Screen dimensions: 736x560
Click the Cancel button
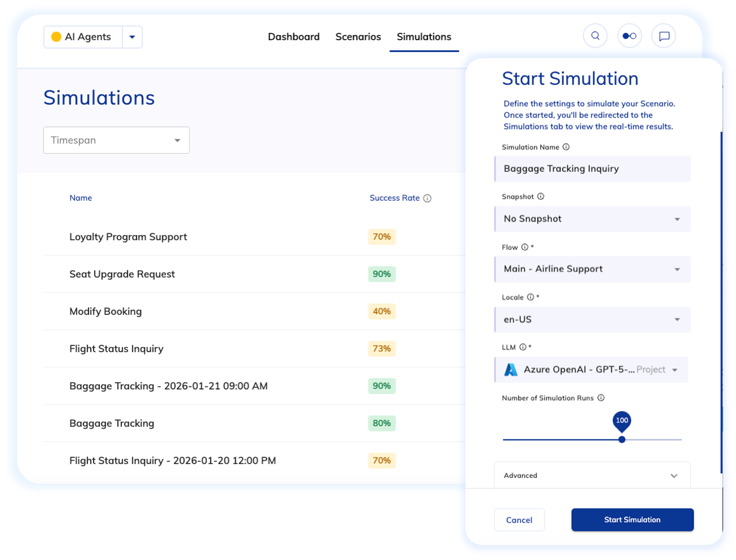[519, 520]
